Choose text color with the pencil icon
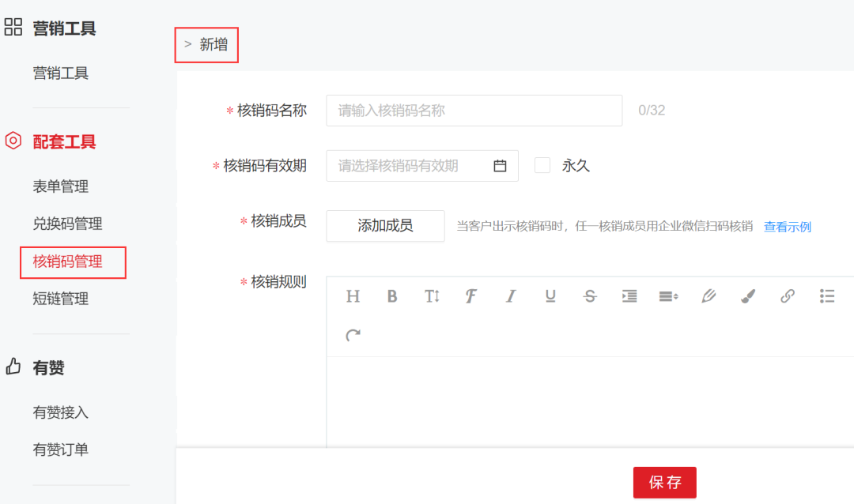The height and width of the screenshot is (504, 854). click(709, 296)
